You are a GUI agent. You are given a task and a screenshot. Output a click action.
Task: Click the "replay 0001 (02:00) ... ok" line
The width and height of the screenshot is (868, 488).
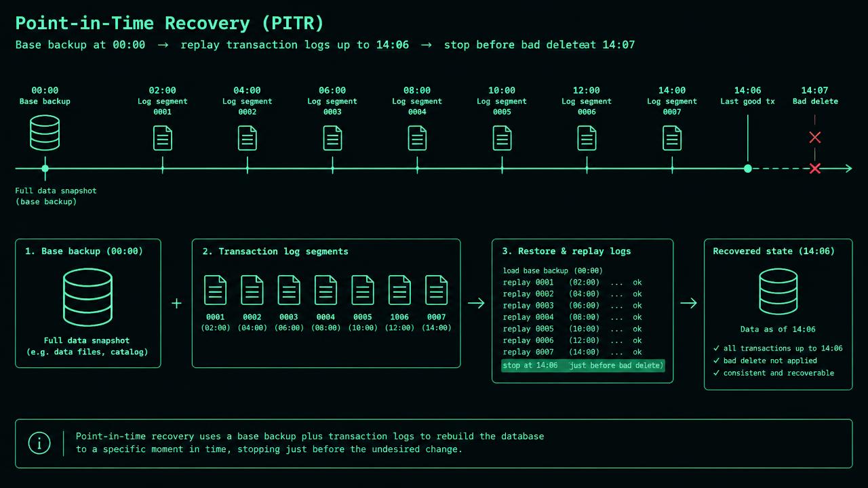[x=572, y=283]
